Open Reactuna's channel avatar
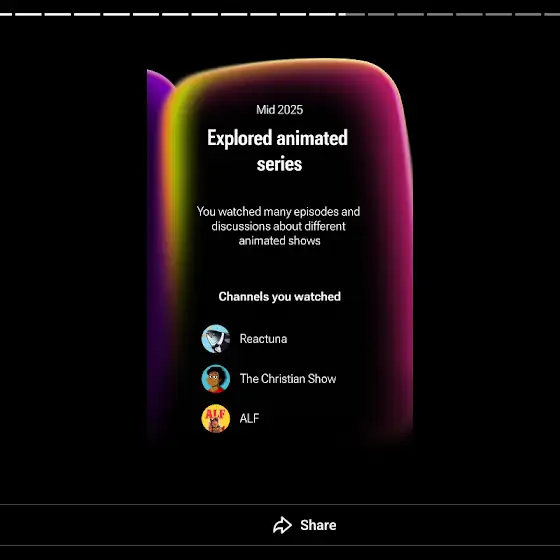Screen dimensions: 560x560 (215, 339)
